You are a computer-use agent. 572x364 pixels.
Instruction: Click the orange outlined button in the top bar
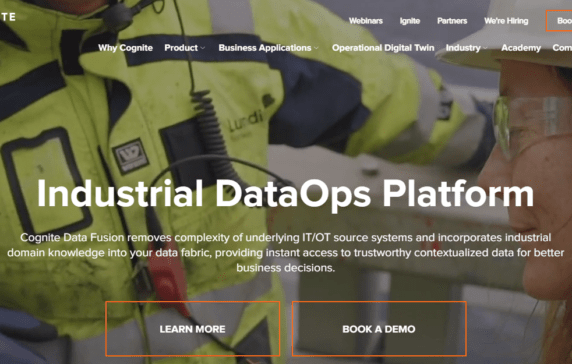tap(559, 21)
